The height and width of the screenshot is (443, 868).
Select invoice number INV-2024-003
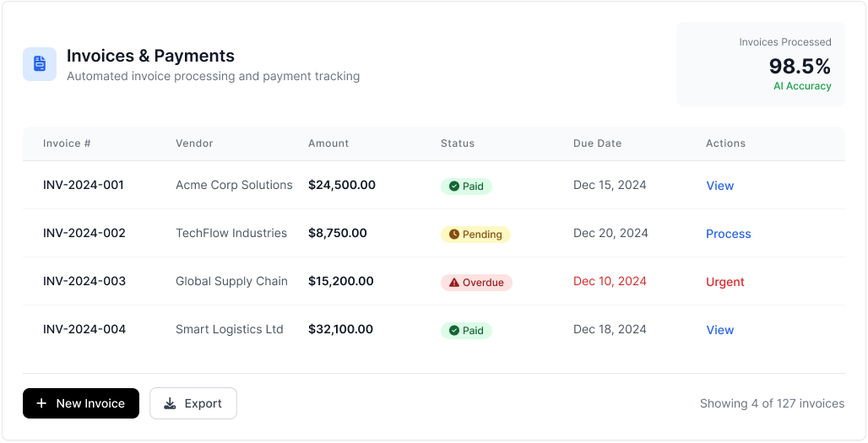84,281
